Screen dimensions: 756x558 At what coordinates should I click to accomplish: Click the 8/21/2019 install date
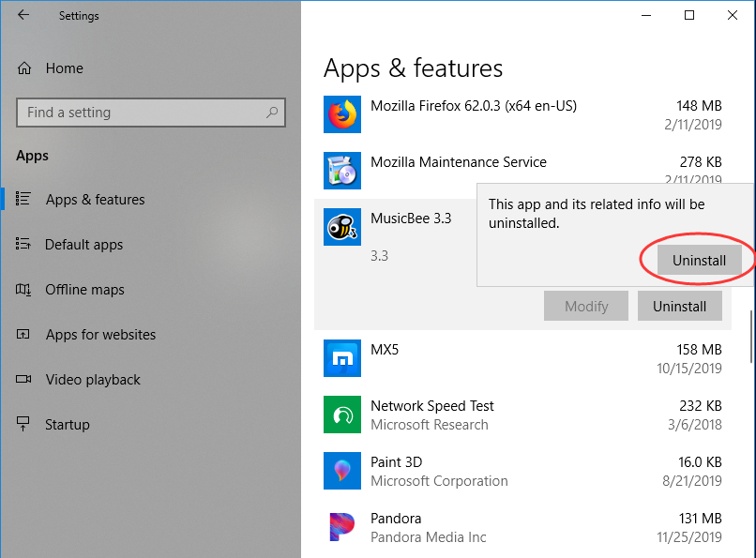[692, 481]
